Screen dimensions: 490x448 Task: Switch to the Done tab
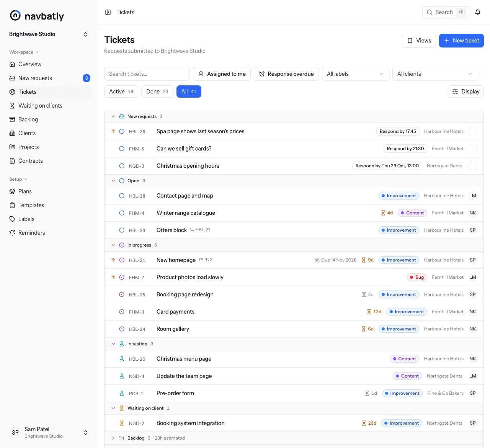157,92
